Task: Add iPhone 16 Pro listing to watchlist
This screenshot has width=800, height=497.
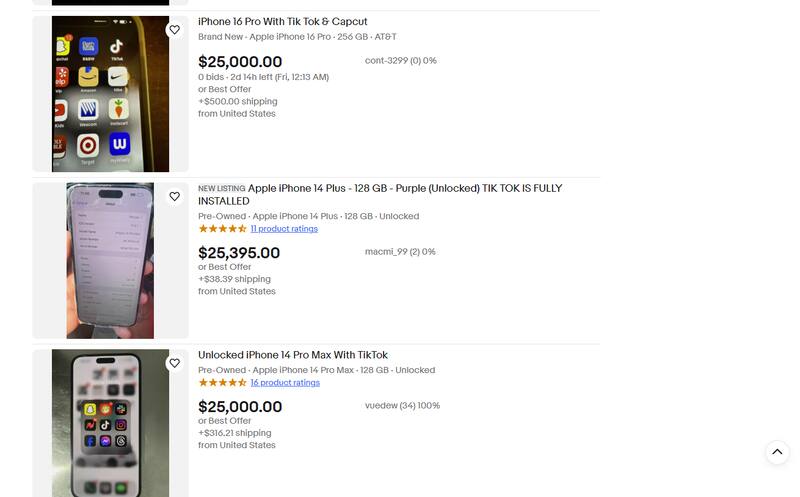Action: click(174, 30)
